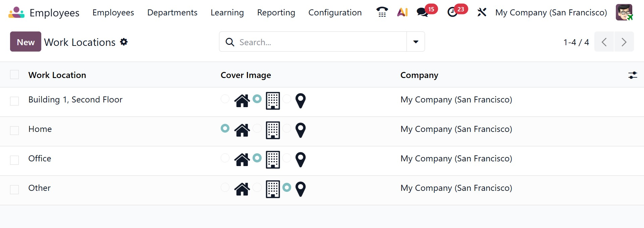Viewport: 644px width, 228px height.
Task: Open the VoIP phone dialer icon
Action: point(382,12)
